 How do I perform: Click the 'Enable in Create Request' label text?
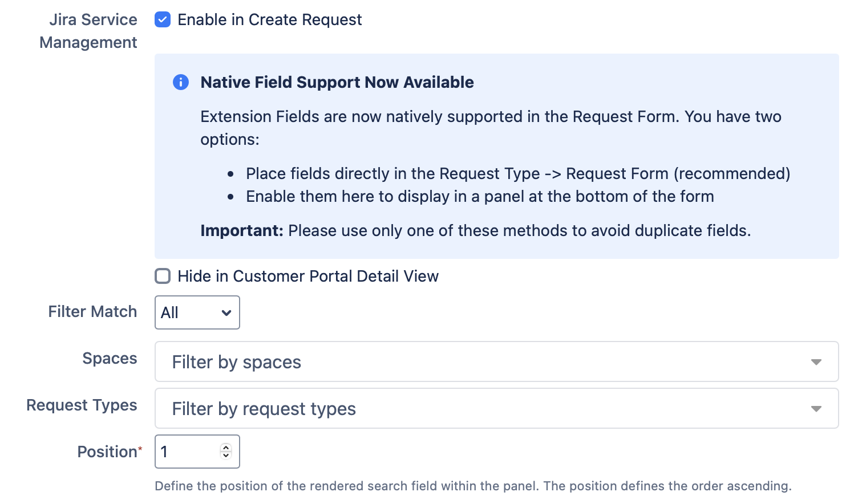point(269,20)
